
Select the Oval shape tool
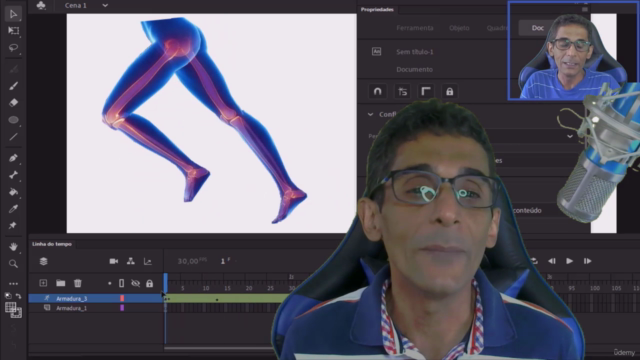13,120
